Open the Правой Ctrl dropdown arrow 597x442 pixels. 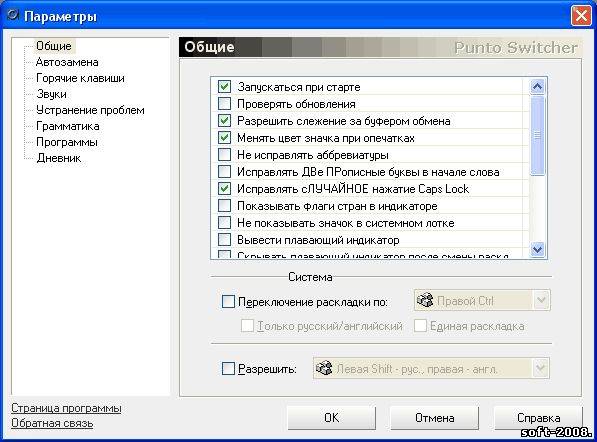point(541,300)
